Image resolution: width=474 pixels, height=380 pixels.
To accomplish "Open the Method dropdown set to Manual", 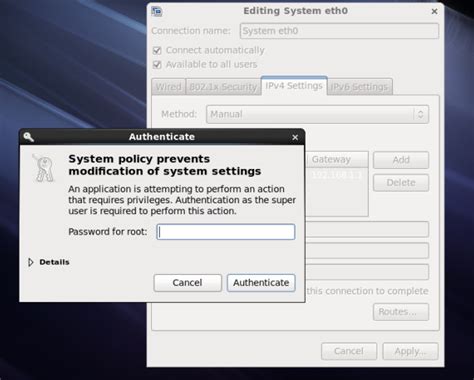I will click(x=317, y=114).
